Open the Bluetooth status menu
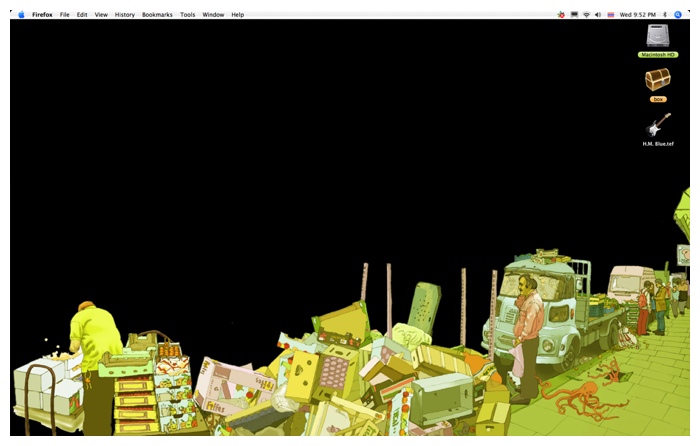 click(x=665, y=15)
